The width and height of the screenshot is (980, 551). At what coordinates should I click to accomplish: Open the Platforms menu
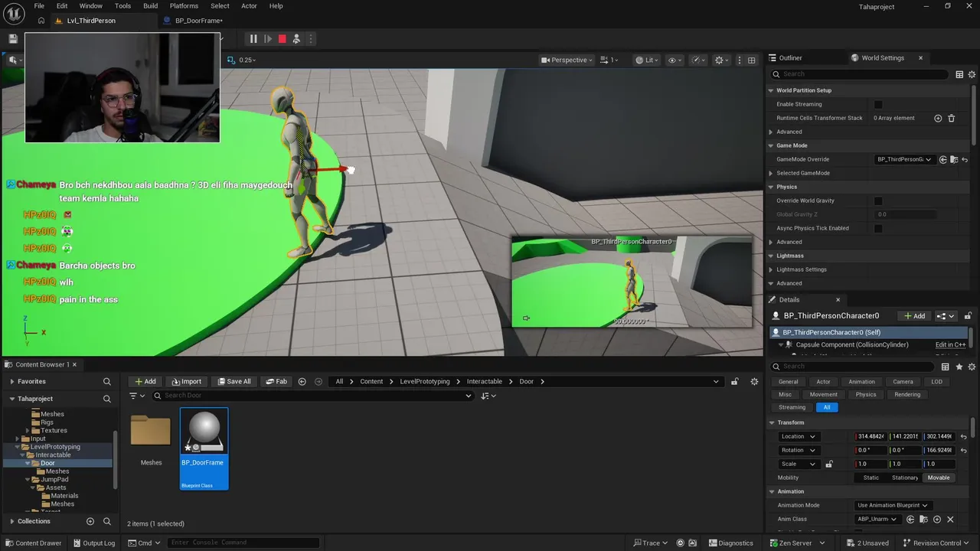click(x=184, y=6)
